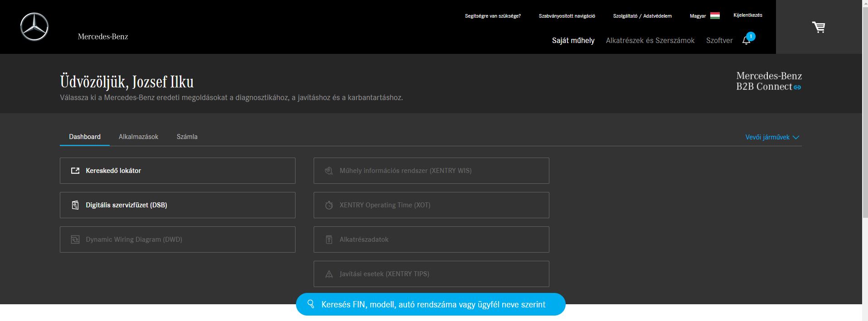
Task: Open the Szoftver menu item
Action: pyautogui.click(x=719, y=41)
